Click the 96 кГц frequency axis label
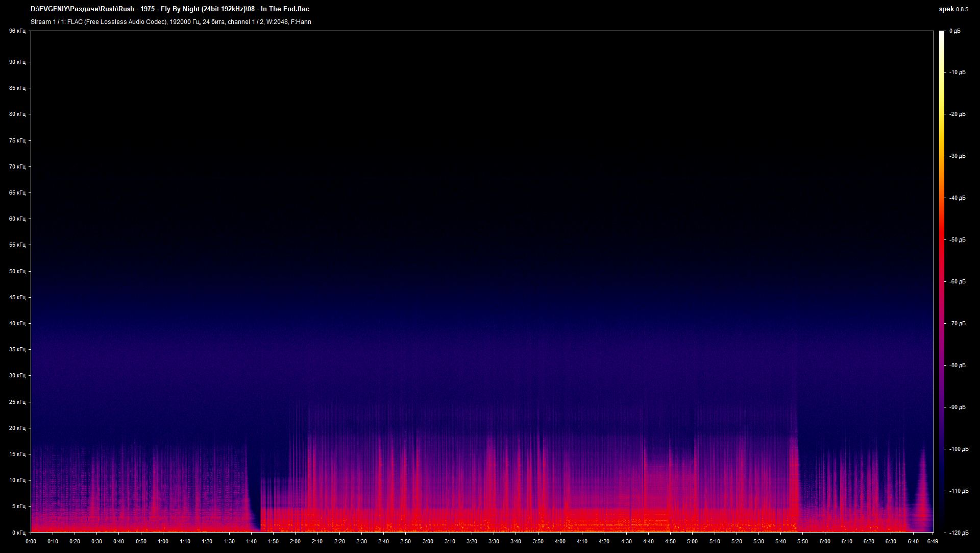Viewport: 980px width, 553px height. pyautogui.click(x=17, y=31)
